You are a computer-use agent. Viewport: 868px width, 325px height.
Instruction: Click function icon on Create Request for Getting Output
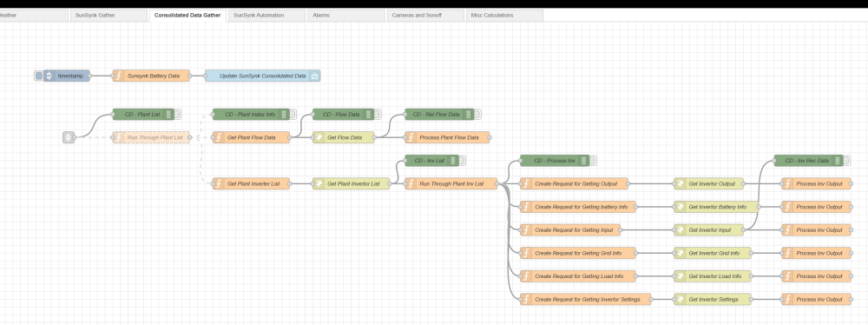[525, 183]
